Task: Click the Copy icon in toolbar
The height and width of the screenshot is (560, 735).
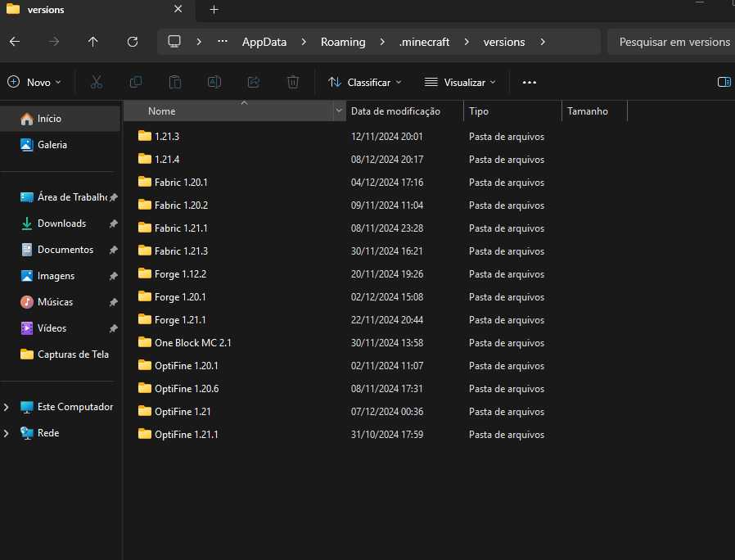Action: (136, 82)
